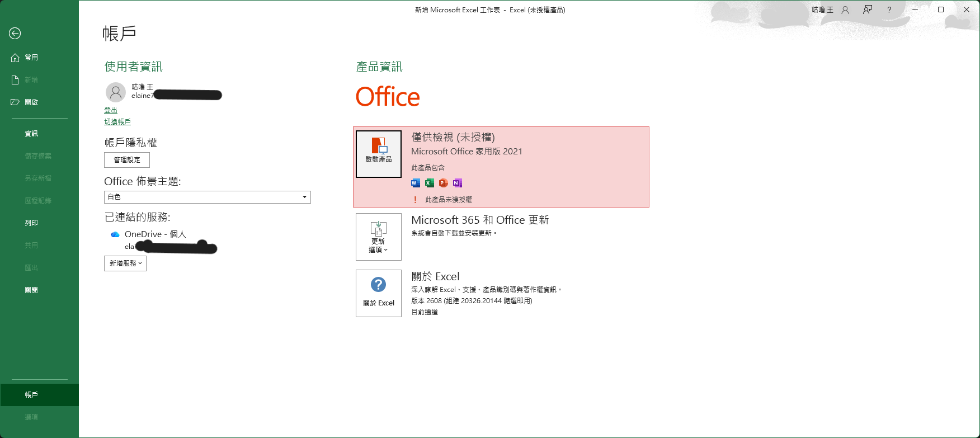
Task: Click the question mark help icon
Action: tap(889, 10)
